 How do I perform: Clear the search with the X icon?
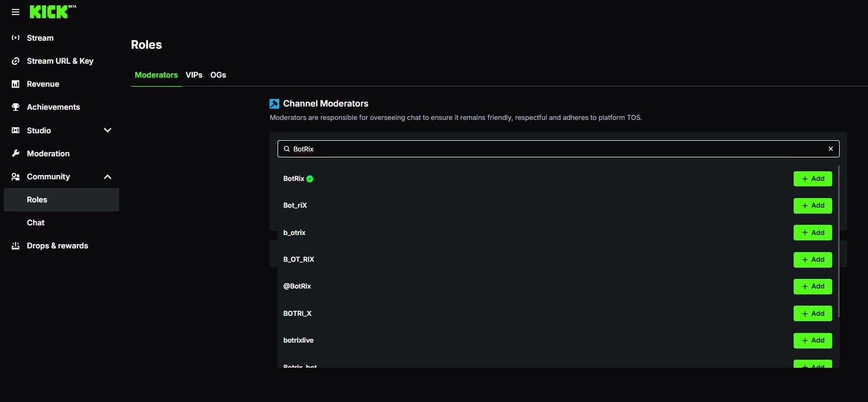831,149
